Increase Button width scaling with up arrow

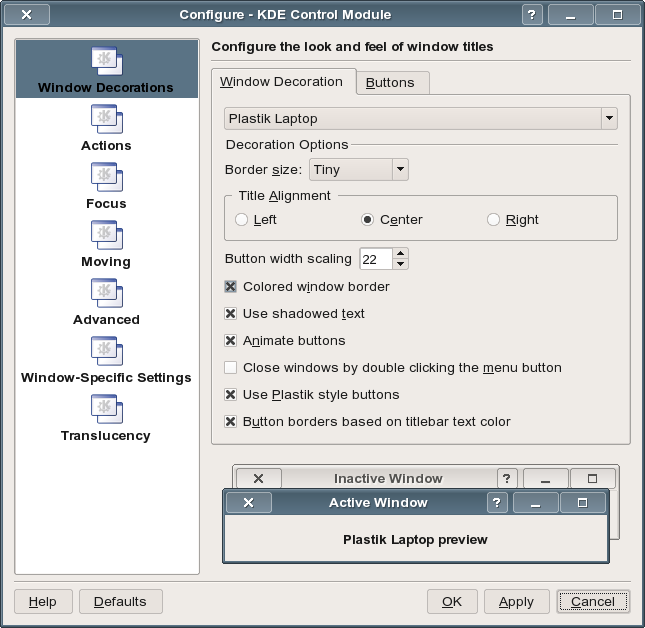401,253
